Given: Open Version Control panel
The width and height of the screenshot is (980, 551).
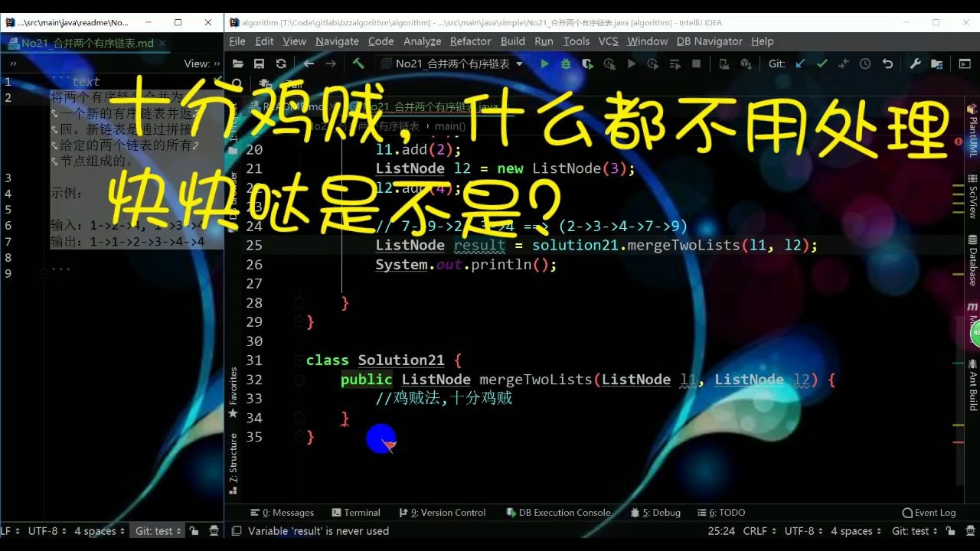Looking at the screenshot, I should 443,513.
